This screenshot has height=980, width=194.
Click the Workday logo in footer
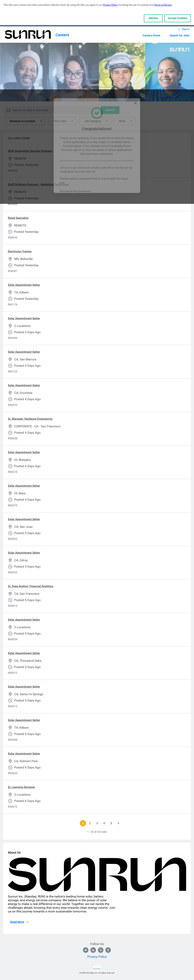[x=97, y=968]
